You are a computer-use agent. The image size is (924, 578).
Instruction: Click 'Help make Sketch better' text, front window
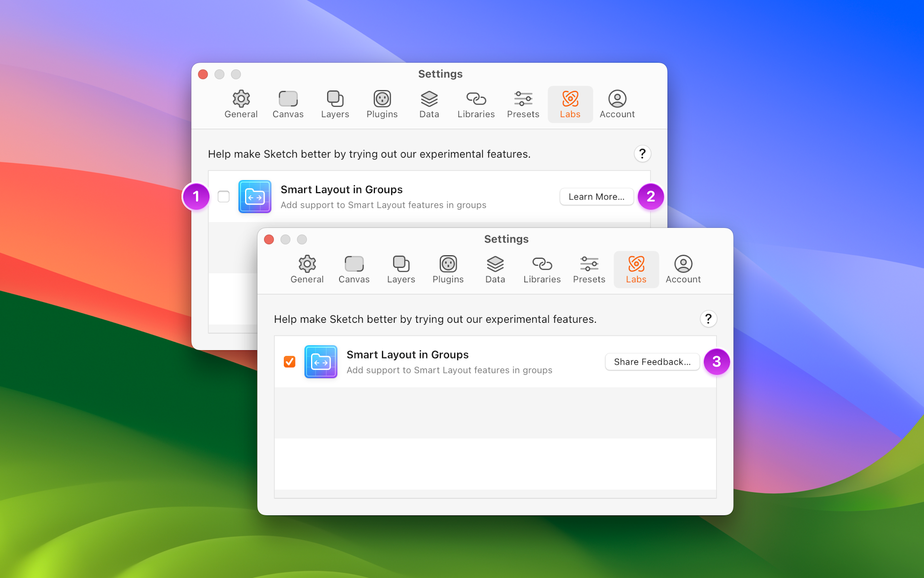[x=435, y=319]
